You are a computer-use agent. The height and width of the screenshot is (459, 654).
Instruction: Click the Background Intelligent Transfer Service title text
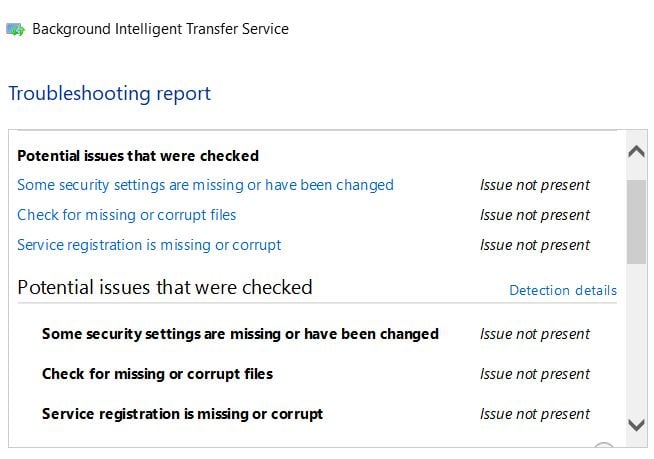160,29
